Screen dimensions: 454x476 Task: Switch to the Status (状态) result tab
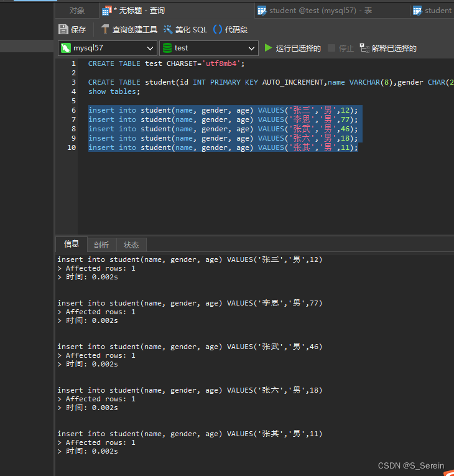point(131,245)
